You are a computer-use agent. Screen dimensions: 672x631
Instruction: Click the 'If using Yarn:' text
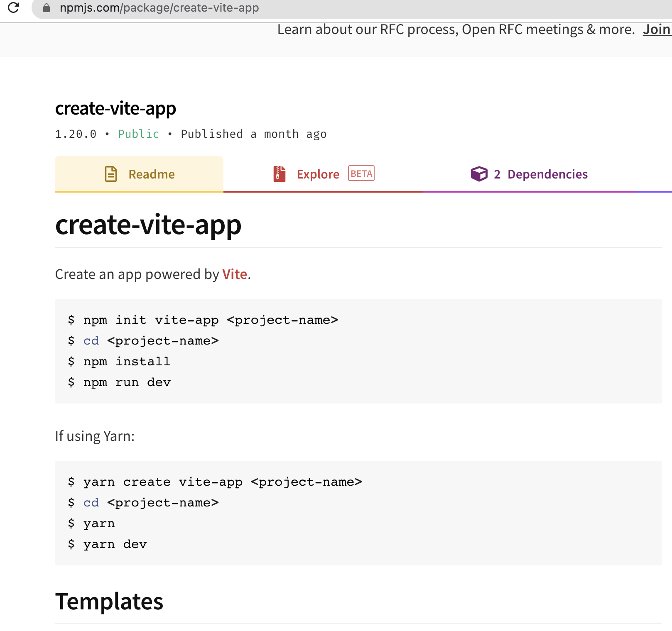pyautogui.click(x=95, y=436)
